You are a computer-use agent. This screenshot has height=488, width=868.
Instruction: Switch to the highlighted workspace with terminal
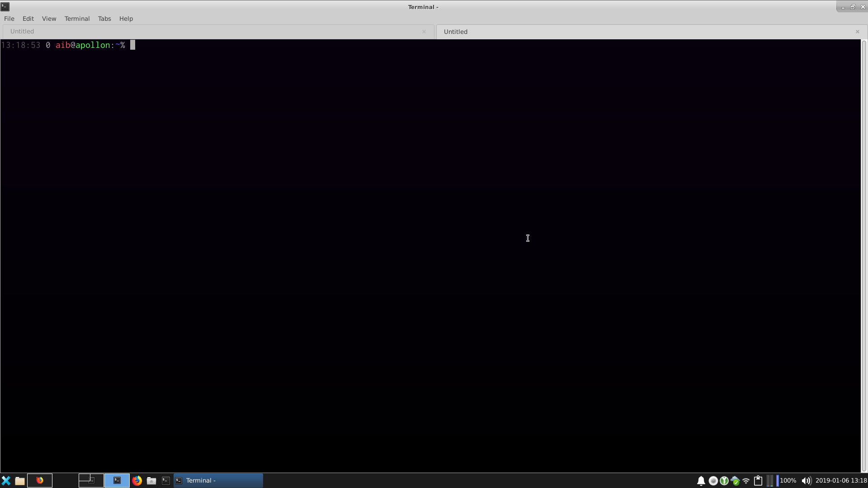pyautogui.click(x=117, y=480)
